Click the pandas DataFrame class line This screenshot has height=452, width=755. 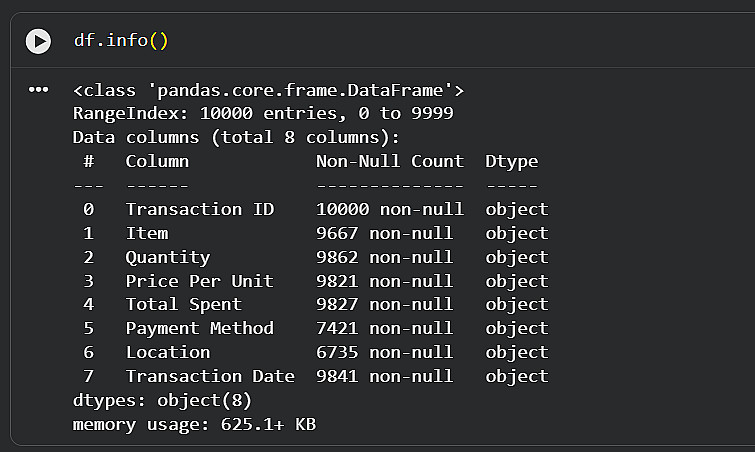point(268,90)
